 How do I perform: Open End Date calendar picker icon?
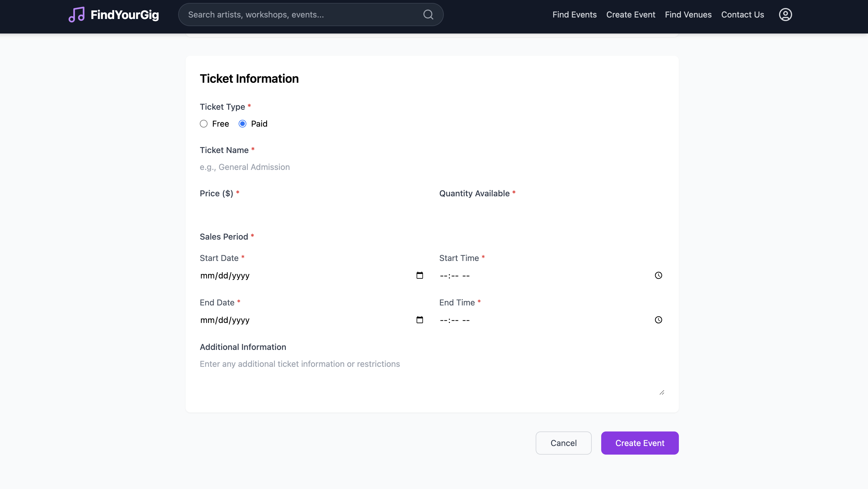click(x=419, y=320)
